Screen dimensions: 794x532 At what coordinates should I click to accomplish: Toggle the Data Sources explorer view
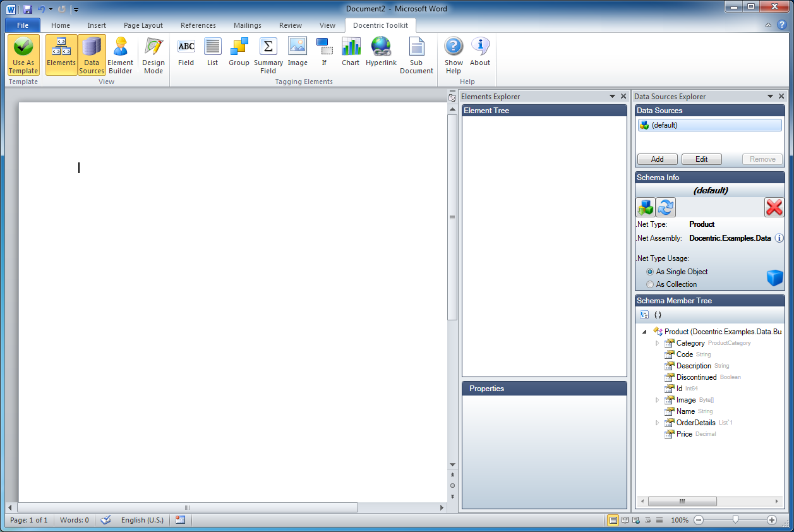(x=92, y=55)
